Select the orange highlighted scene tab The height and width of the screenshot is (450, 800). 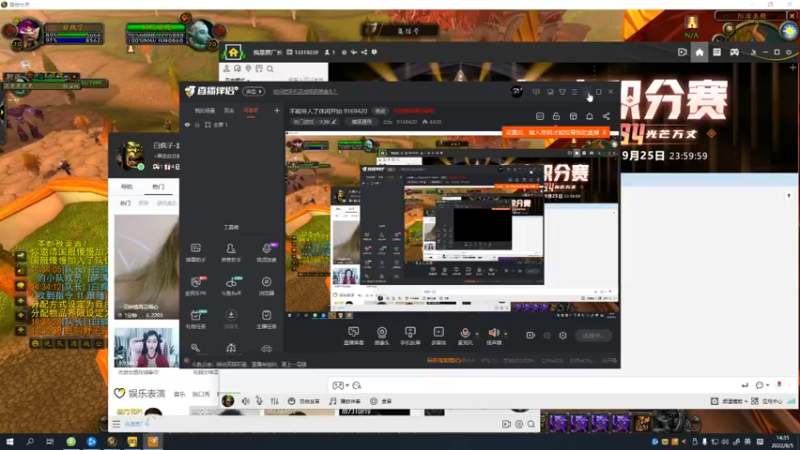(x=251, y=110)
